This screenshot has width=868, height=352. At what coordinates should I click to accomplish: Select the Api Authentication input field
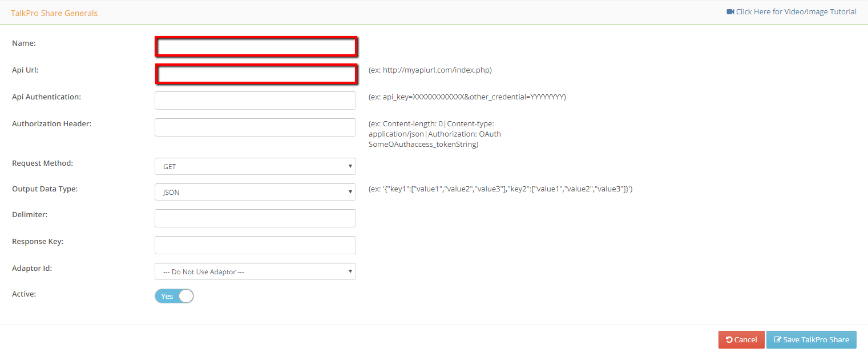pyautogui.click(x=255, y=101)
